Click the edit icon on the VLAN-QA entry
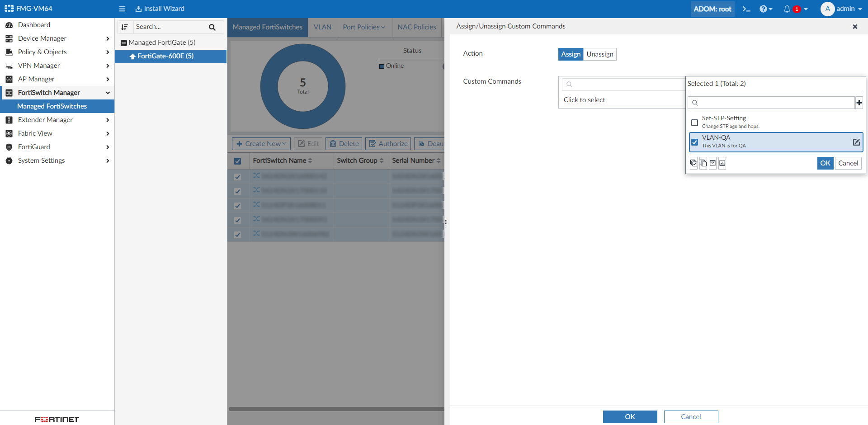 point(856,142)
